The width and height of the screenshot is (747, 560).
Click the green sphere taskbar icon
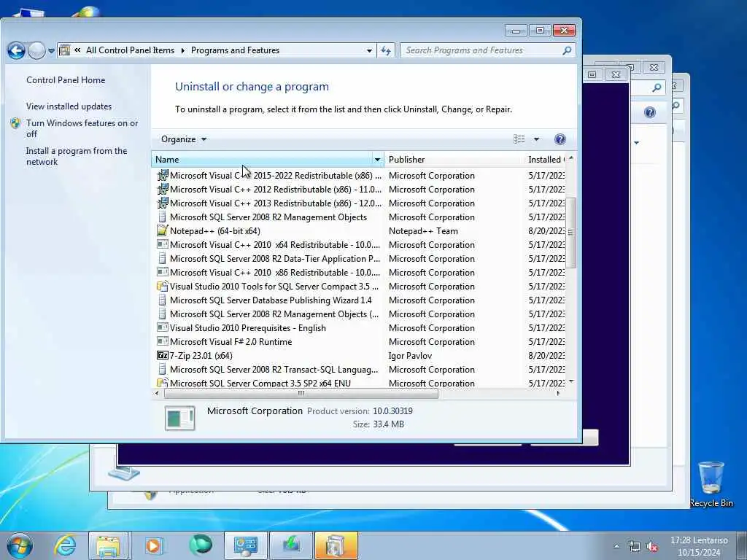click(200, 545)
